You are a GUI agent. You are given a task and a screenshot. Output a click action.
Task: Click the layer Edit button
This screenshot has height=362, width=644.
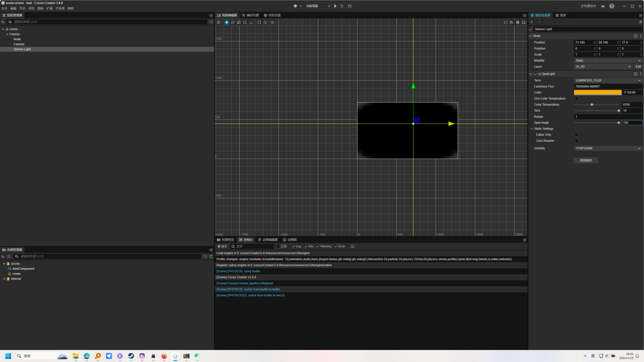638,67
